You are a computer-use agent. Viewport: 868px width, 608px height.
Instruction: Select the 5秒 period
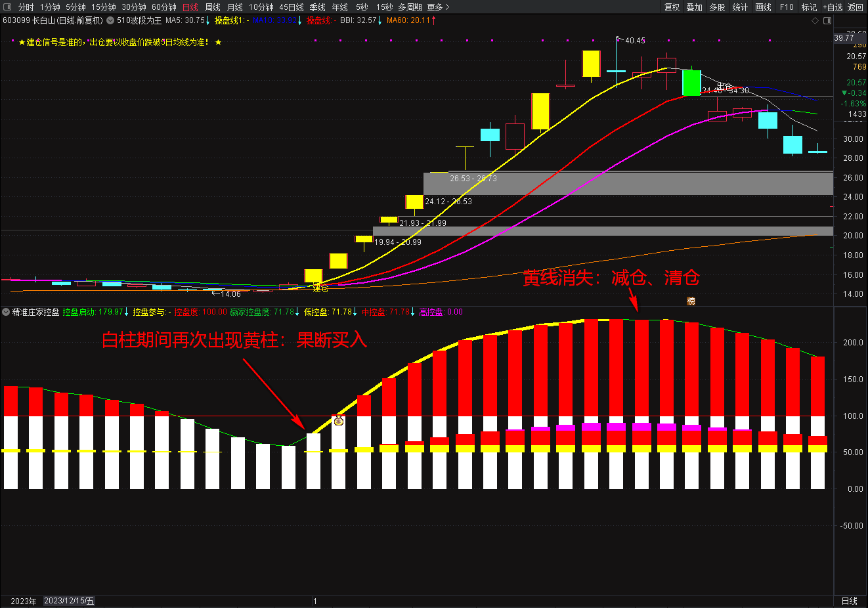[362, 7]
